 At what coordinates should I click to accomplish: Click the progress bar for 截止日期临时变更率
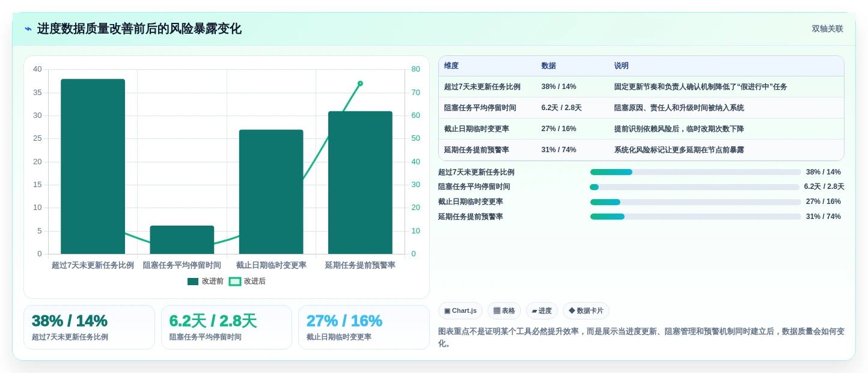coord(695,202)
